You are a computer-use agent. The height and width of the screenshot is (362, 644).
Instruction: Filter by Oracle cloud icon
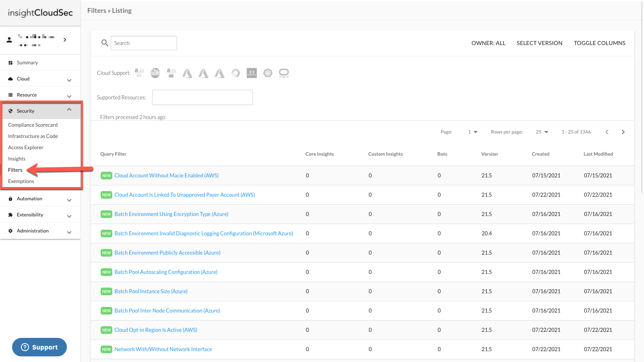coord(284,73)
